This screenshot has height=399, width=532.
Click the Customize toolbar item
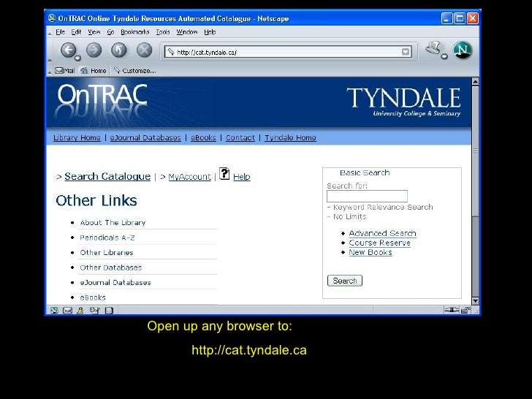click(134, 71)
